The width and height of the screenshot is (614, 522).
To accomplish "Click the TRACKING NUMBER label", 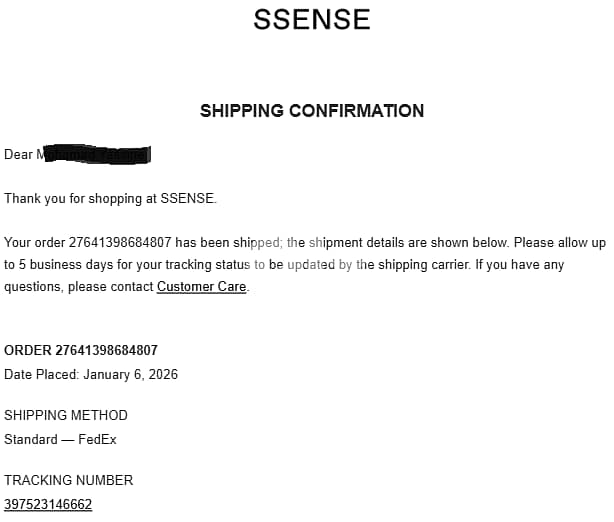I will point(68,480).
